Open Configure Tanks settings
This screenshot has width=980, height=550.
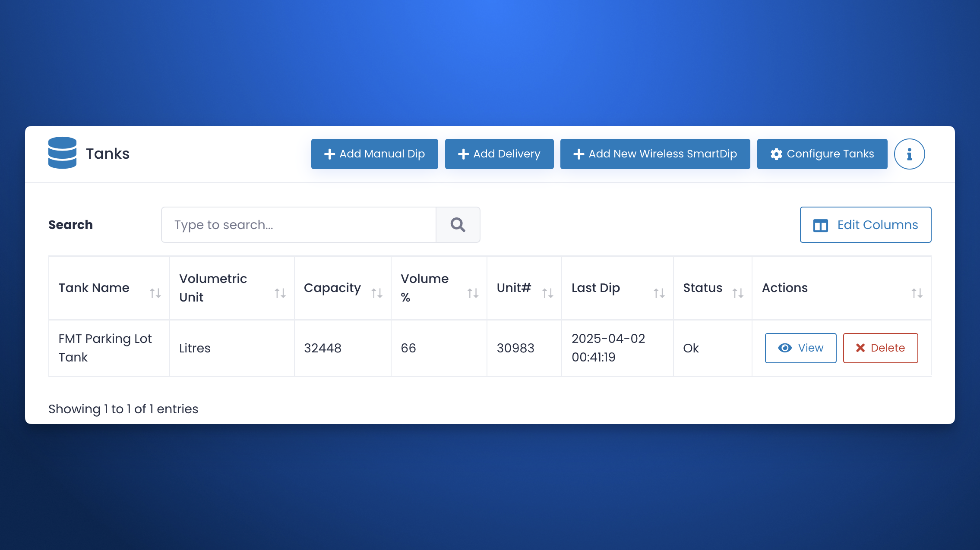[822, 154]
